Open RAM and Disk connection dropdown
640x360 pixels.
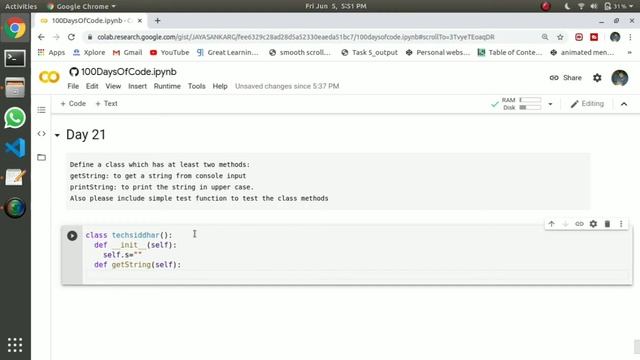coord(550,104)
